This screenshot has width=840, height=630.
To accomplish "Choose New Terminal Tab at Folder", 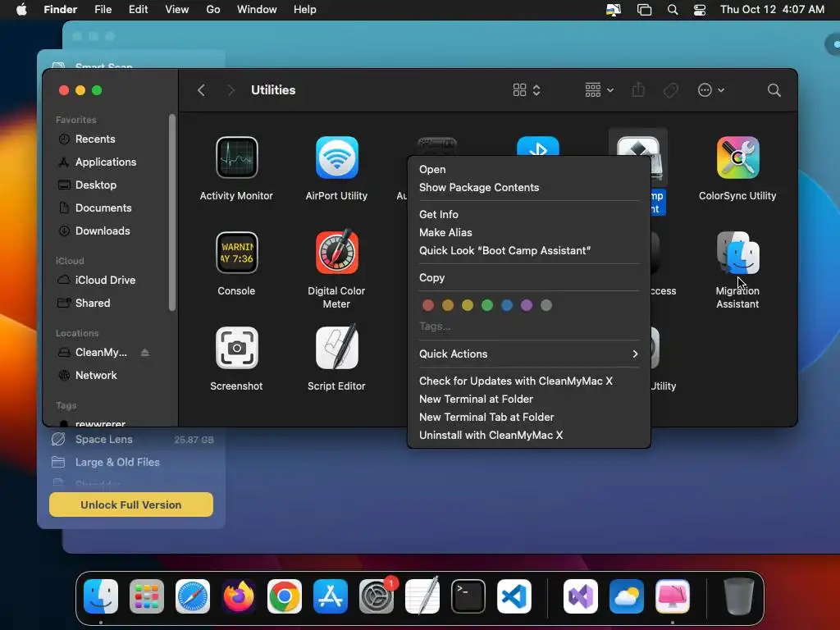I will point(529,417).
